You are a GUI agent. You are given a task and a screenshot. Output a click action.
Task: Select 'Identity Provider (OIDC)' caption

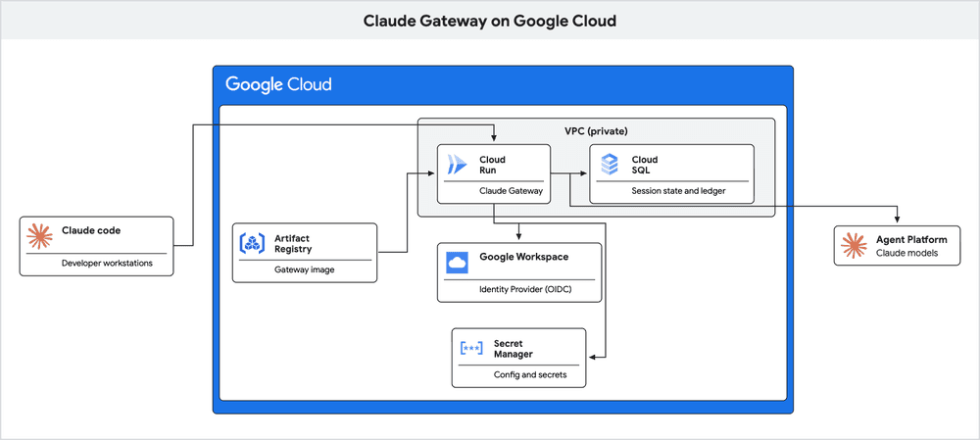point(526,289)
